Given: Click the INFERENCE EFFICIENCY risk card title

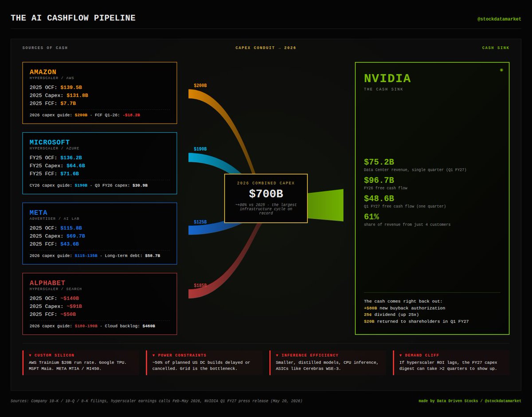Looking at the screenshot, I should [310, 355].
